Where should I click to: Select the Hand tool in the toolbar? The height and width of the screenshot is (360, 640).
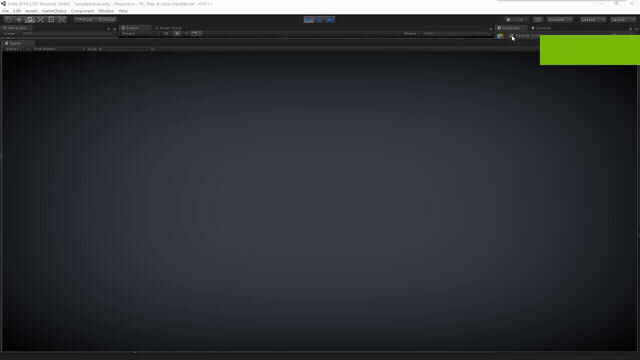tap(8, 20)
